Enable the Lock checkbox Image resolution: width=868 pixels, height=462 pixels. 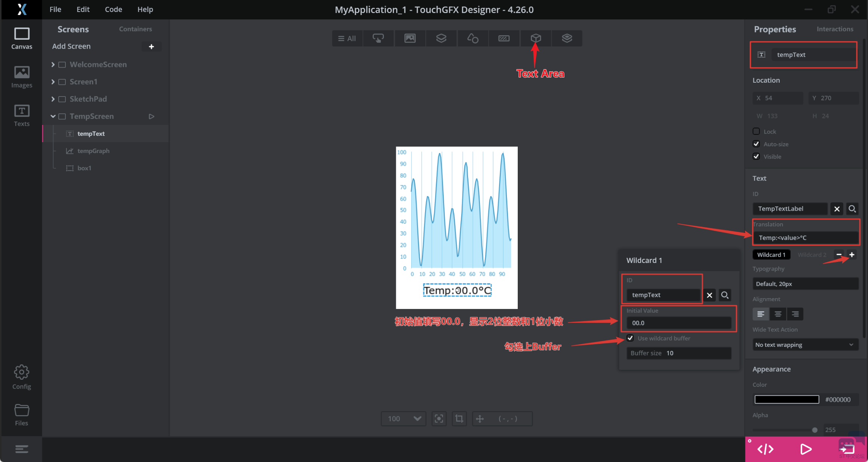pos(756,131)
